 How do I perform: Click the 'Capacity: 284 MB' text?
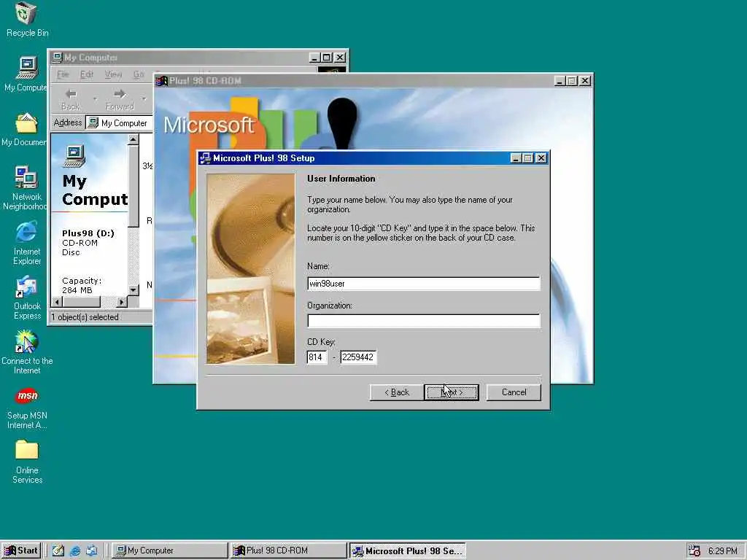(x=82, y=286)
